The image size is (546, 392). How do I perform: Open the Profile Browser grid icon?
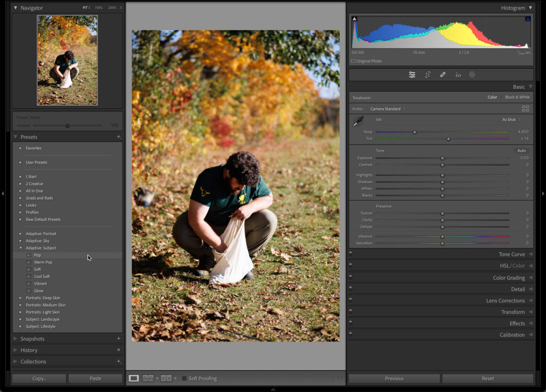[525, 109]
